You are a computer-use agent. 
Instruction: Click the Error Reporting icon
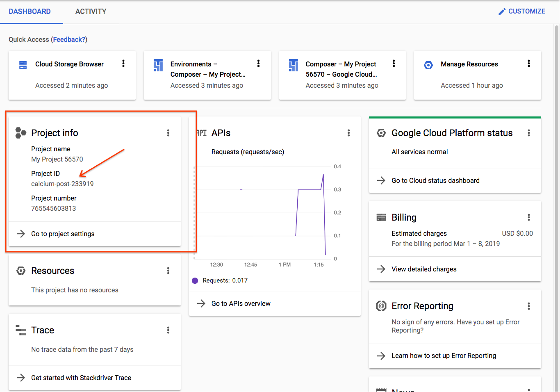(381, 306)
